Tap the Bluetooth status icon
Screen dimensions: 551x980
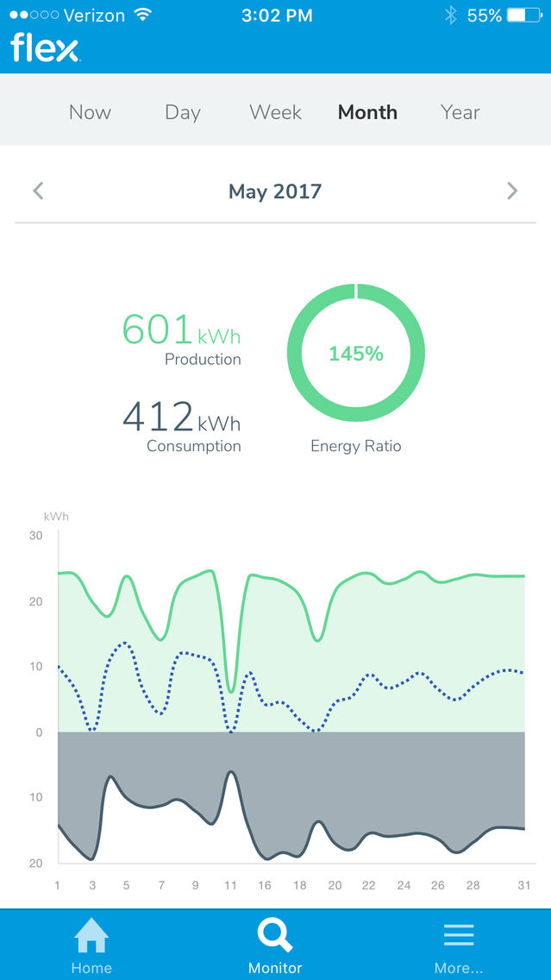[x=450, y=15]
